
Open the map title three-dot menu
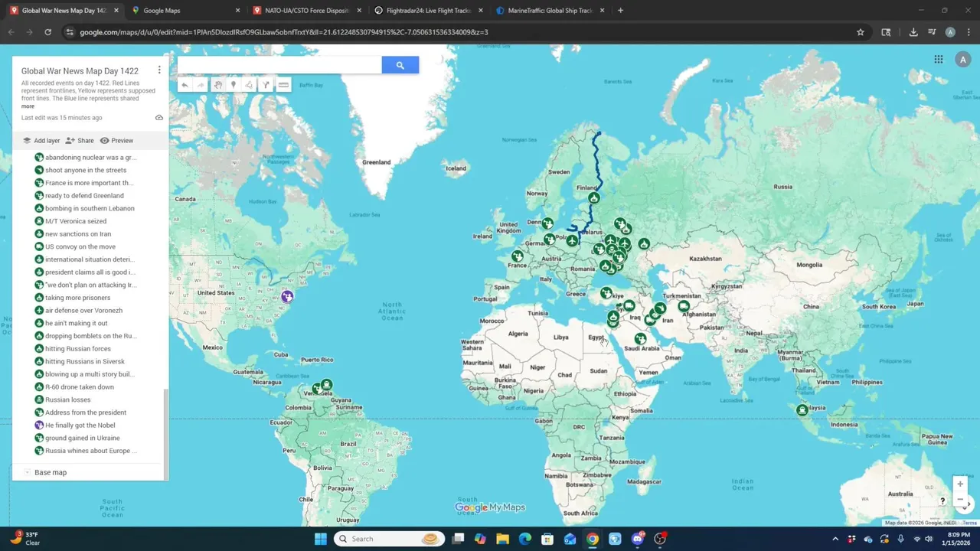pos(159,70)
